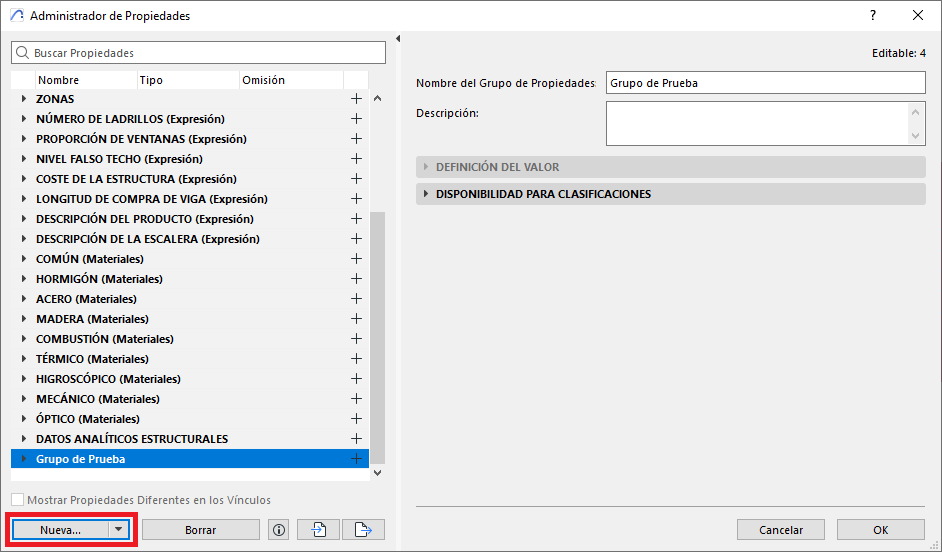Click the help question mark icon

point(873,16)
